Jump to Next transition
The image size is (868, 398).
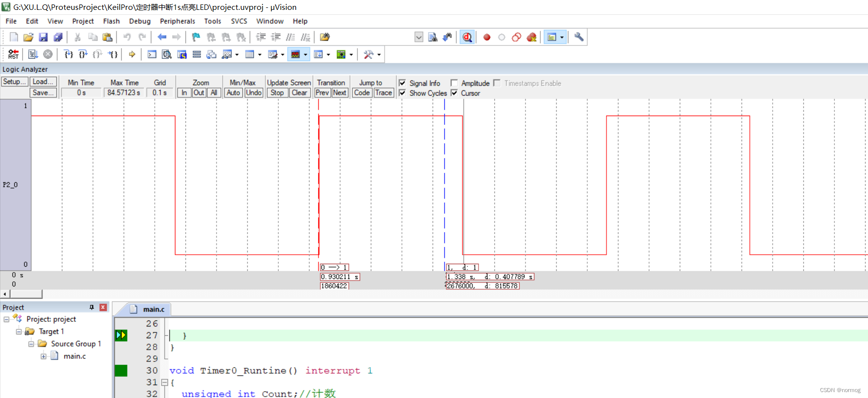tap(340, 92)
